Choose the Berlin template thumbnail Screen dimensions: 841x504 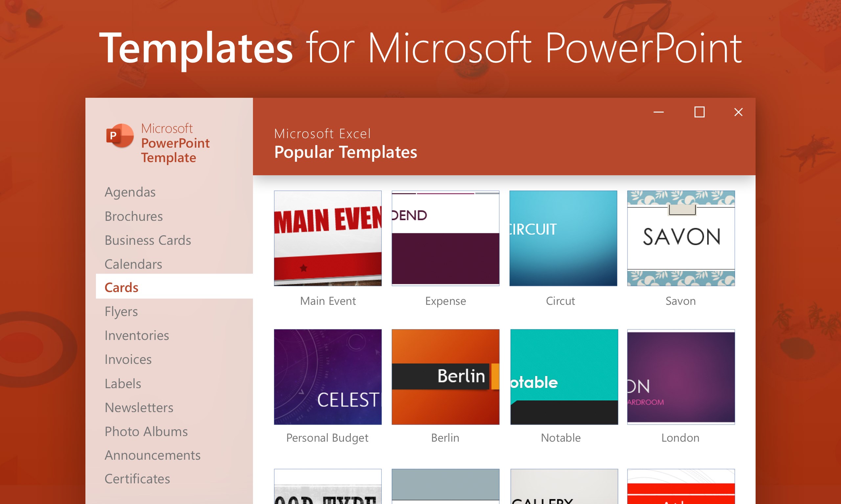point(445,377)
